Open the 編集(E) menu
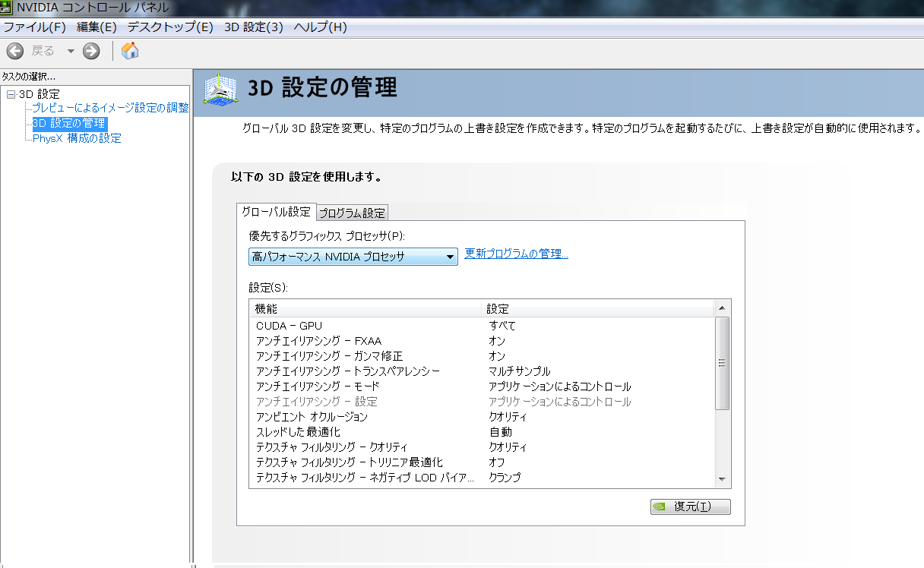Viewport: 924px width, 568px height. (x=97, y=27)
